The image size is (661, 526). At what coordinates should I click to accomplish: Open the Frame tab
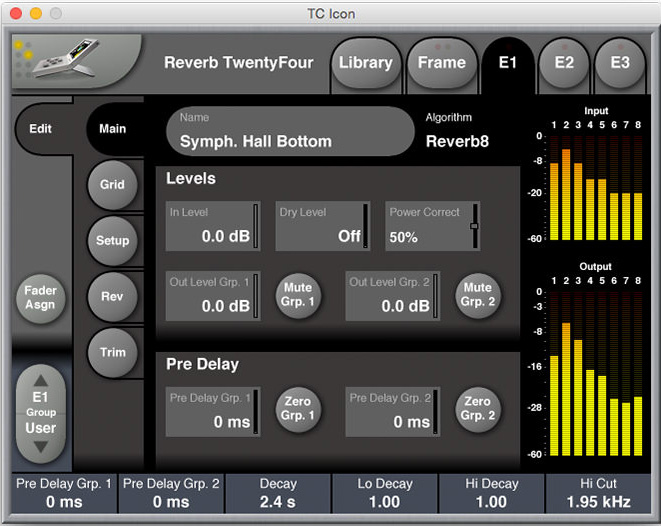441,63
